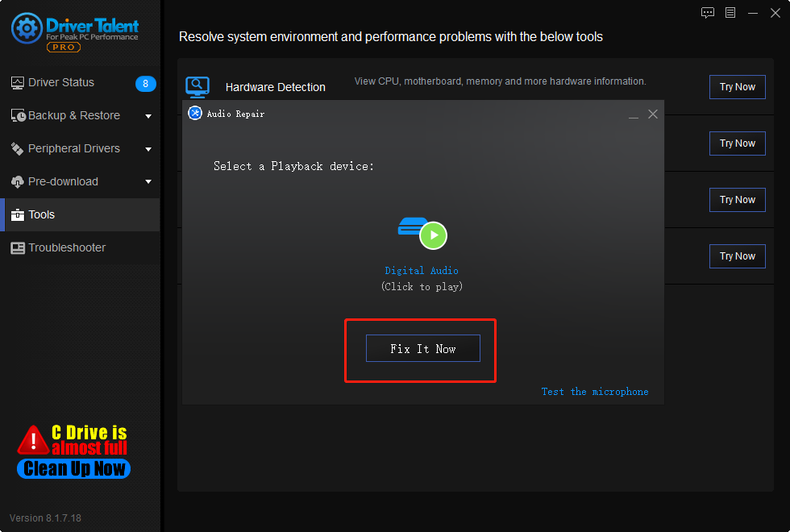The width and height of the screenshot is (790, 532).
Task: Close the Driver Talent main window
Action: (x=775, y=13)
